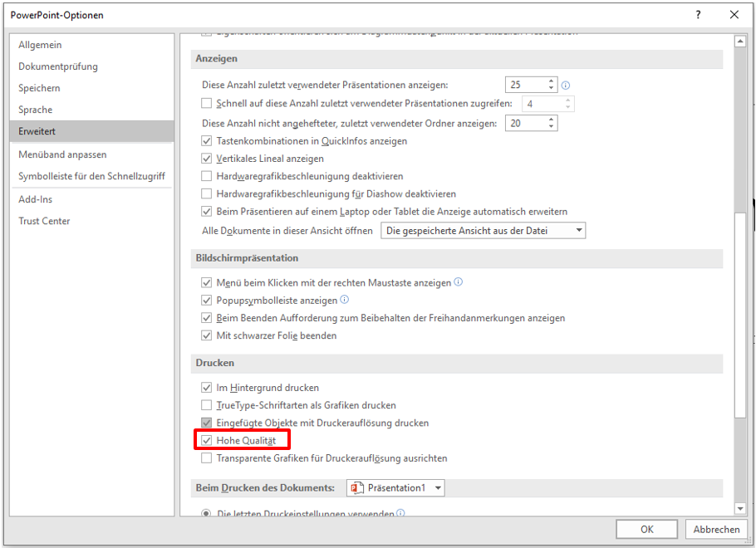This screenshot has width=756, height=548.
Task: Toggle Im Hintergrund drucken
Action: click(206, 388)
